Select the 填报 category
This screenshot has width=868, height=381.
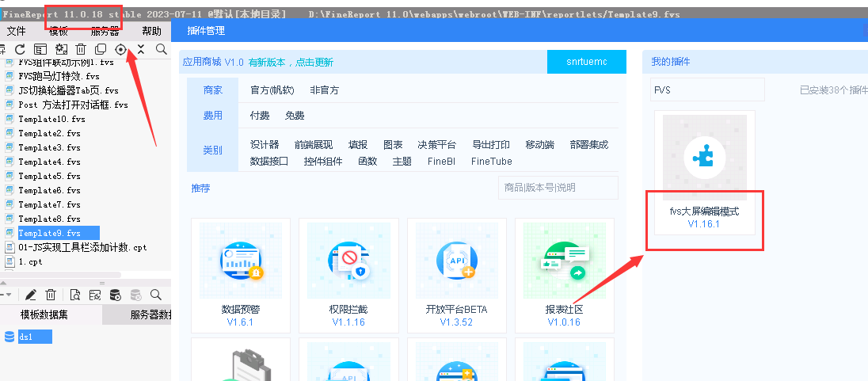pos(358,145)
